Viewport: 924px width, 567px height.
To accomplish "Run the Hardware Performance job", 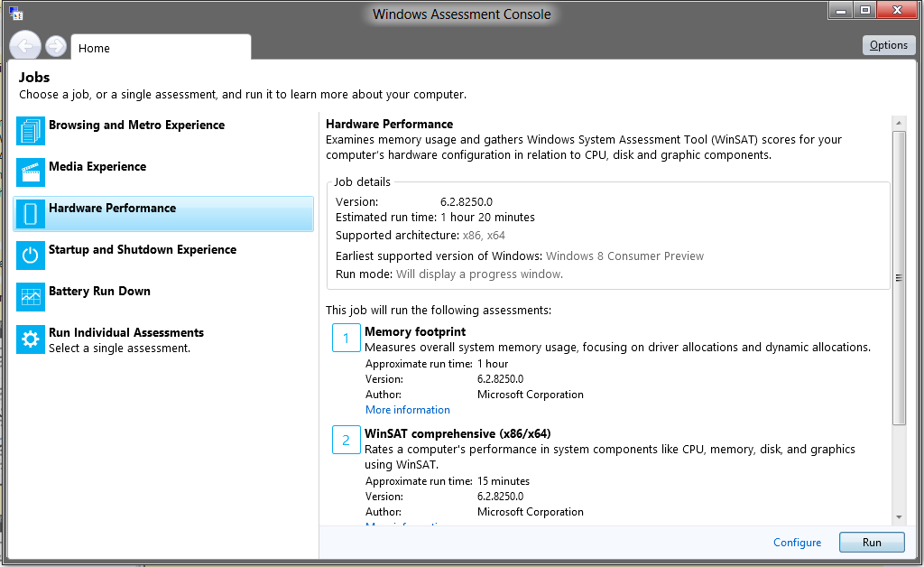I will (872, 543).
